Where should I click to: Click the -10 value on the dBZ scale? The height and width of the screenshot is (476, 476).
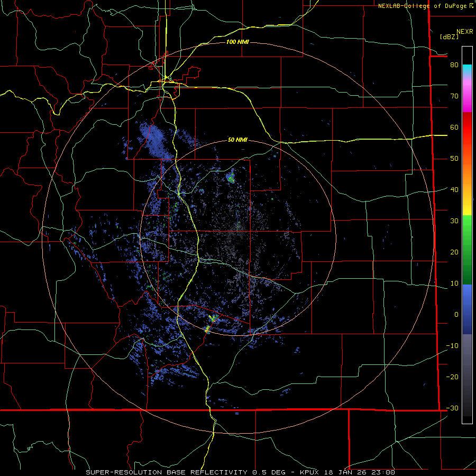click(452, 346)
